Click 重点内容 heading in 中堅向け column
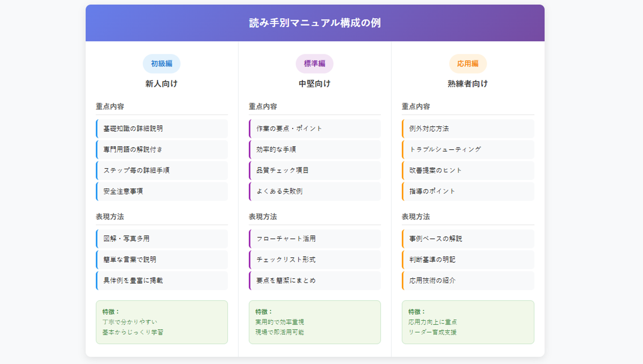The width and height of the screenshot is (643, 364). 263,106
